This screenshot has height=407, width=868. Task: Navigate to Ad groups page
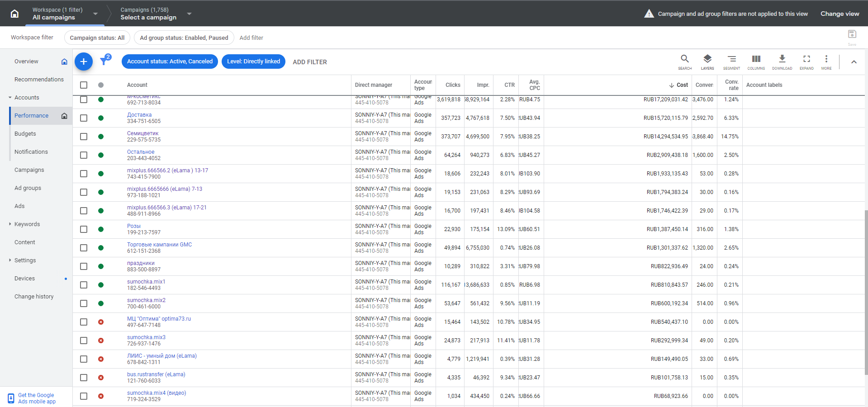28,188
